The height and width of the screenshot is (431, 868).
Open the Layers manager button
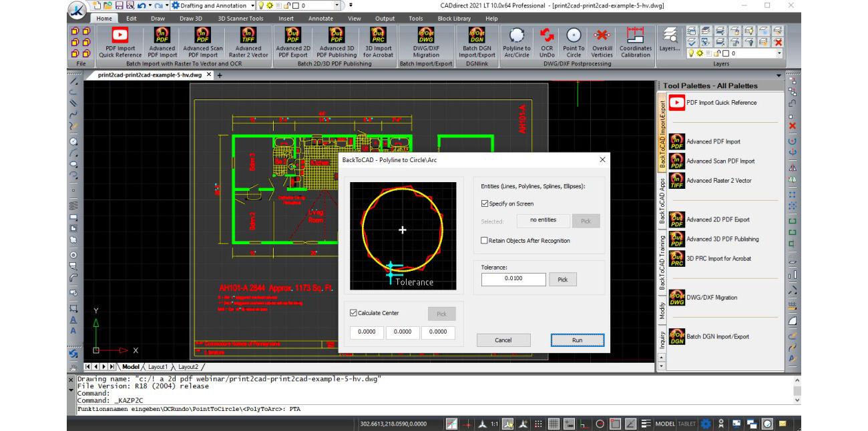click(670, 40)
